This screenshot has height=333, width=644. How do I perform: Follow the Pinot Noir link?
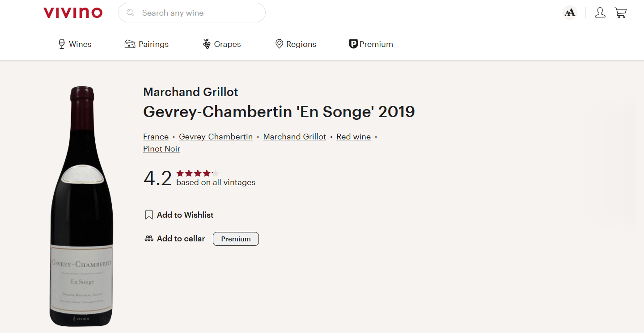click(161, 149)
